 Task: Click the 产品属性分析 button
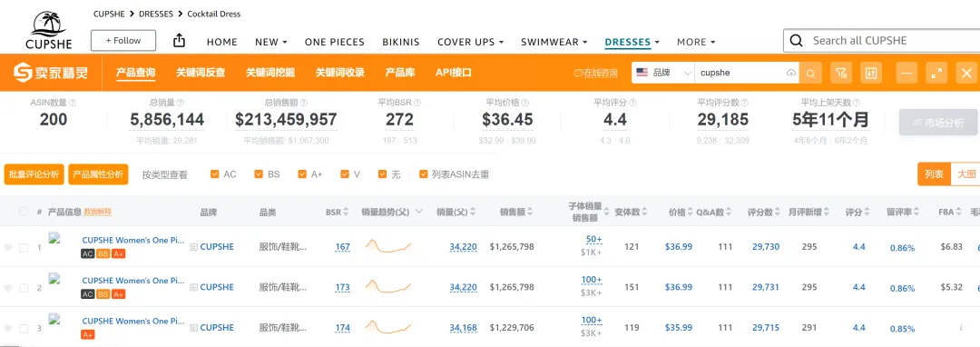pos(98,174)
